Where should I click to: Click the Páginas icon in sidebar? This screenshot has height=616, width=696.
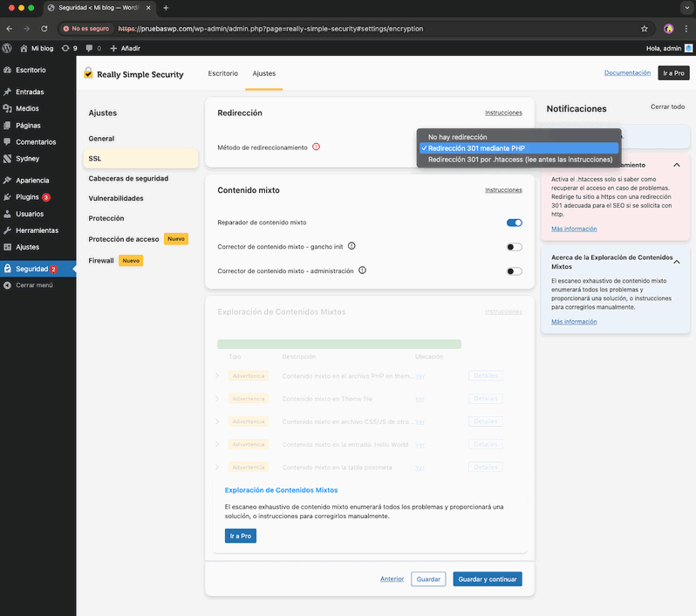[x=7, y=126]
